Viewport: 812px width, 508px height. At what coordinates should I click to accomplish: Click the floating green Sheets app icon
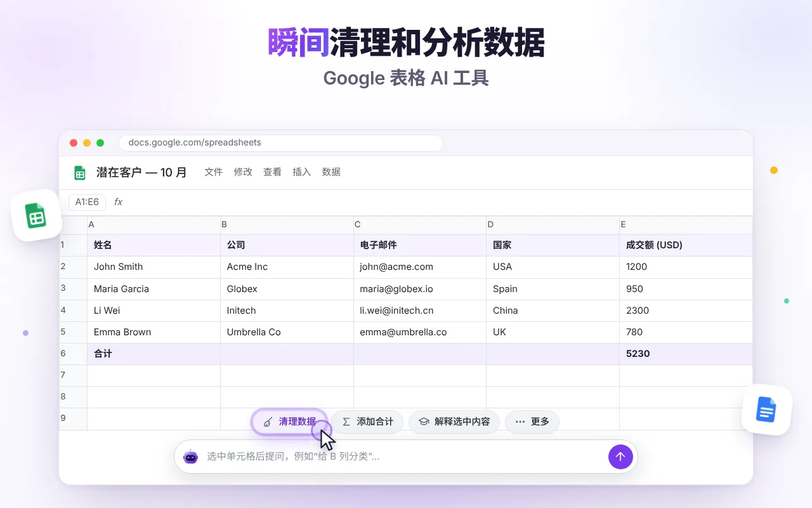tap(36, 215)
